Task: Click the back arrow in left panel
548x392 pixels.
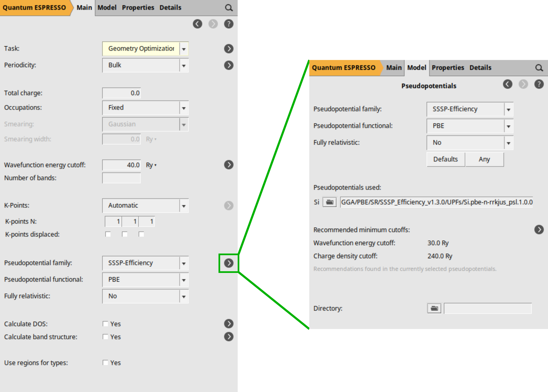Action: coord(197,24)
